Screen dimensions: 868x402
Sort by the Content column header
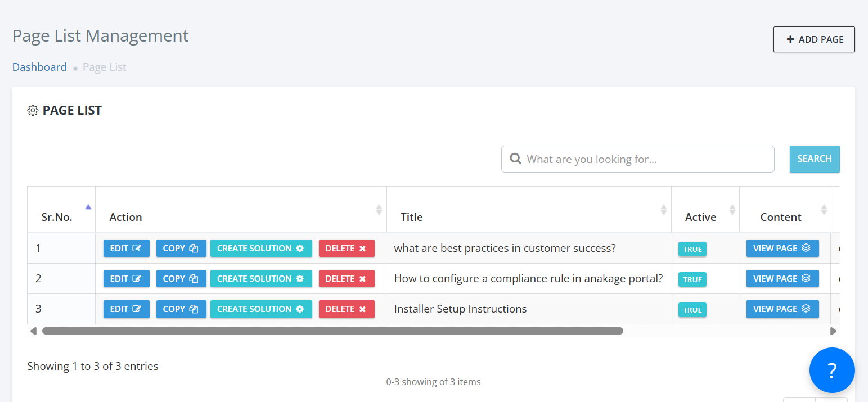(785, 210)
